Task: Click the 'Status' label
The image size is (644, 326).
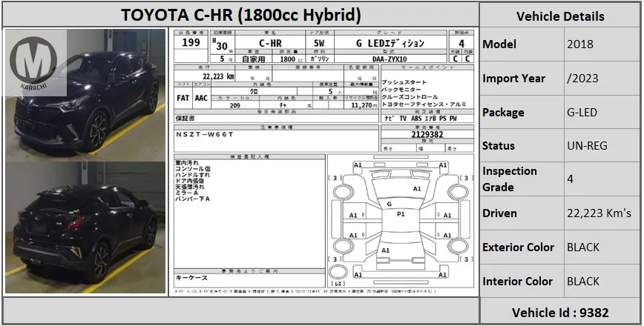Action: click(499, 145)
